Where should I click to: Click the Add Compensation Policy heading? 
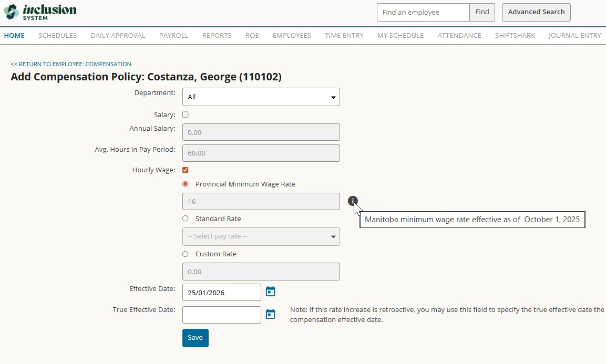tap(146, 77)
